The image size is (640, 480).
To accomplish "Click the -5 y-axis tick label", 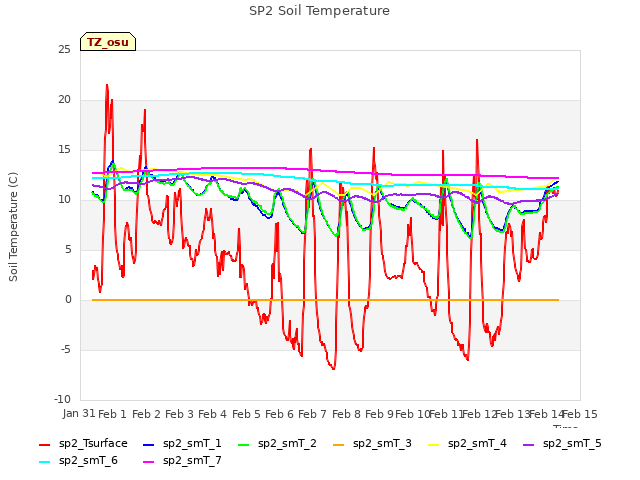I will 66,349.
